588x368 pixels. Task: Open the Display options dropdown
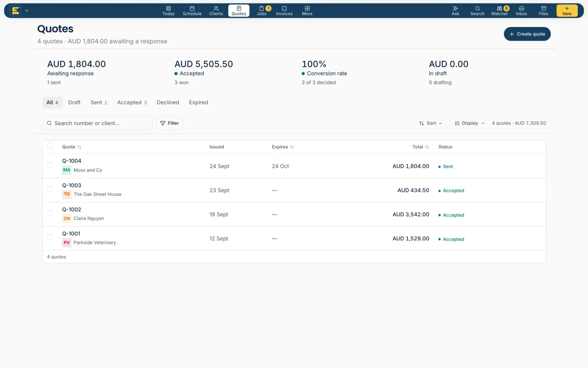[469, 123]
